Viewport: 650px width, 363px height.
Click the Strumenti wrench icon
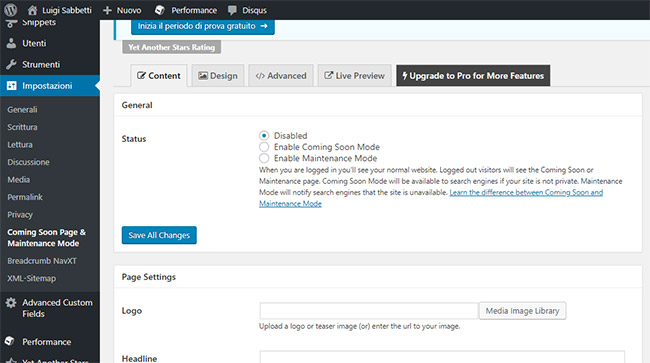[x=11, y=64]
